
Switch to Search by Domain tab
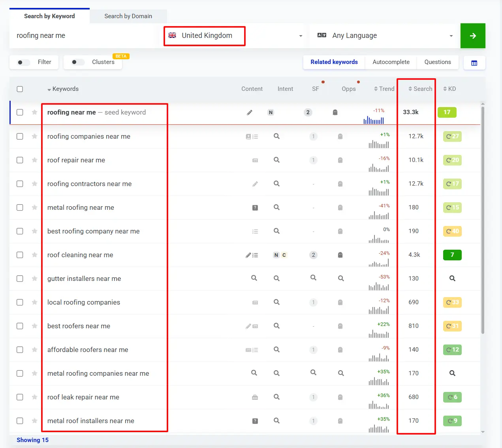click(x=128, y=16)
